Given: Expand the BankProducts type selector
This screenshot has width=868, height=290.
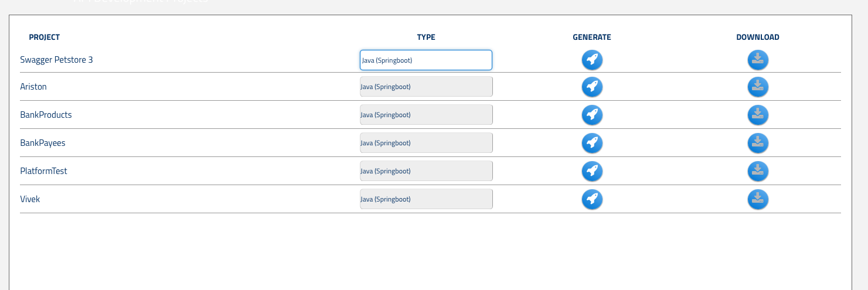Looking at the screenshot, I should point(426,115).
